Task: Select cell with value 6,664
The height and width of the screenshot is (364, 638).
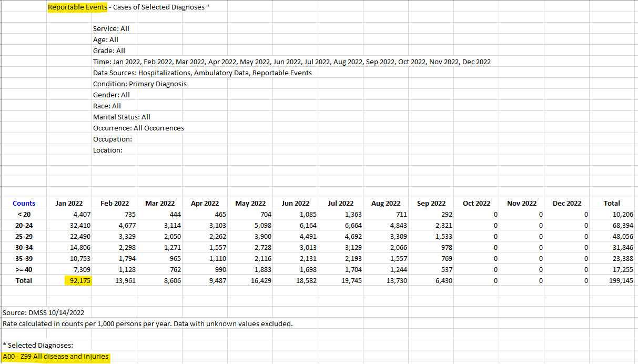Action: click(353, 225)
